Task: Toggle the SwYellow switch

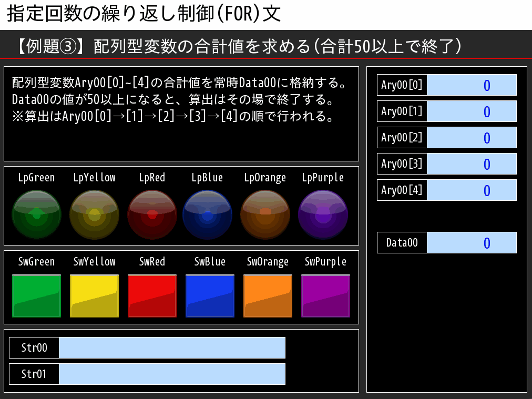Action: click(94, 295)
